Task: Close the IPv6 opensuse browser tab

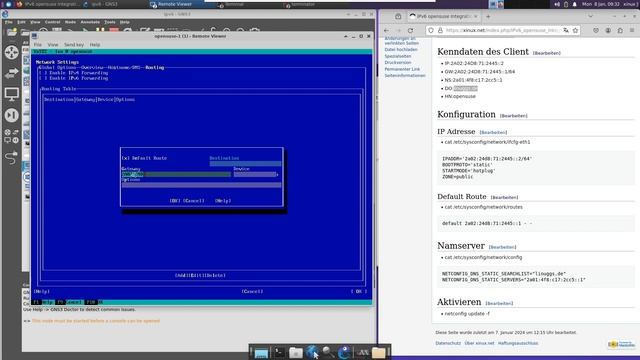Action: pos(476,16)
